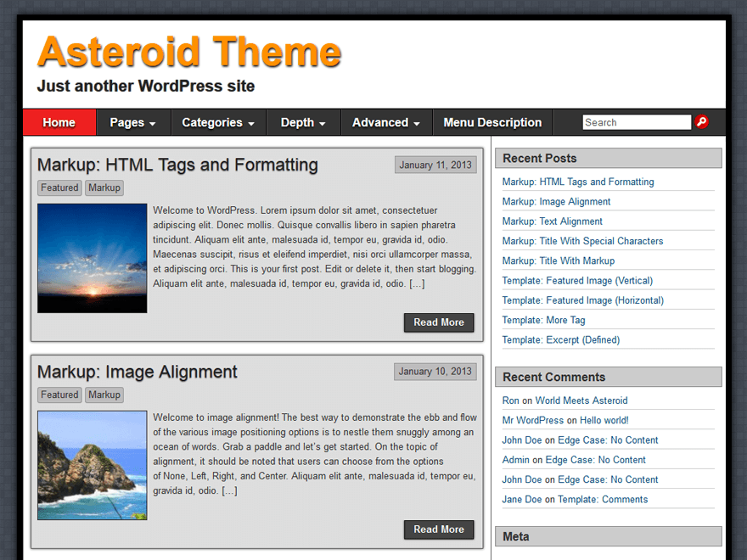Viewport: 747px width, 560px height.
Task: Click commenter name Ron
Action: click(x=510, y=400)
